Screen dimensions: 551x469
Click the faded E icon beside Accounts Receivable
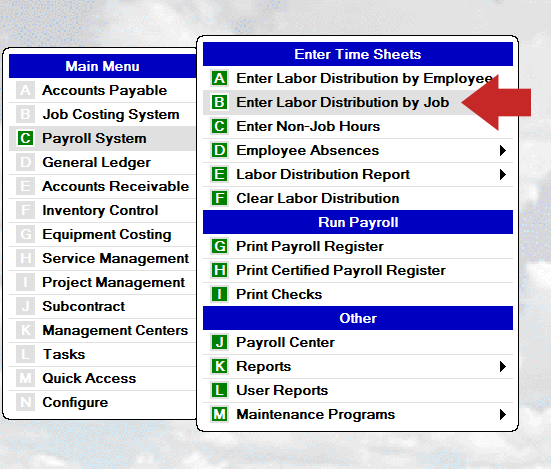click(x=25, y=186)
